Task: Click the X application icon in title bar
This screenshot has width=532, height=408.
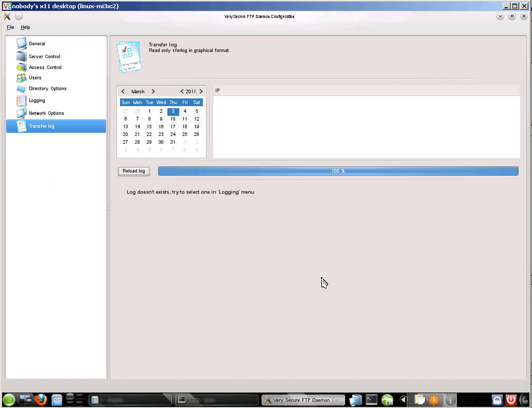Action: tap(7, 16)
